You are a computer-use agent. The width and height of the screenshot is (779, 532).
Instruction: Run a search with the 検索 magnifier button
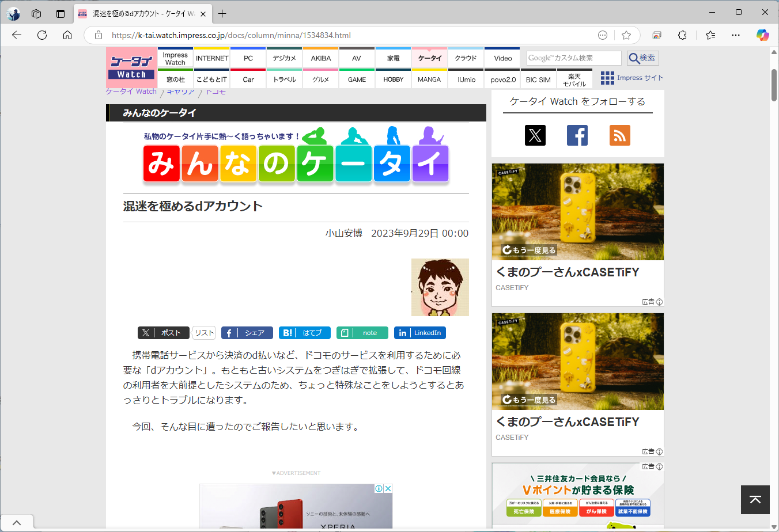point(642,58)
